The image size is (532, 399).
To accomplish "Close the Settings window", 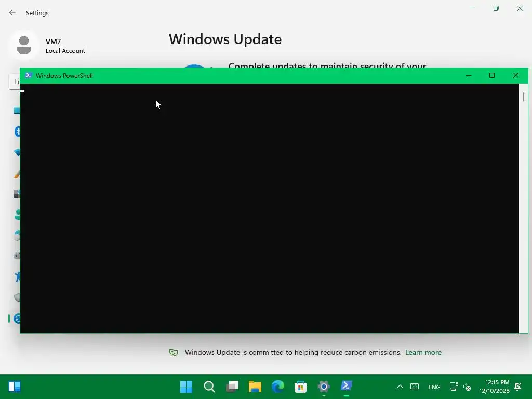I will click(520, 8).
